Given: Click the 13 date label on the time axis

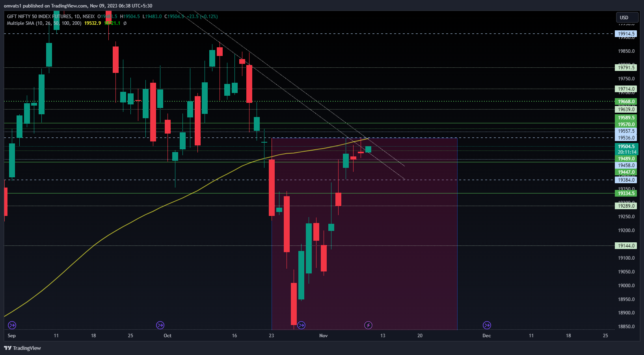Looking at the screenshot, I should point(383,336).
